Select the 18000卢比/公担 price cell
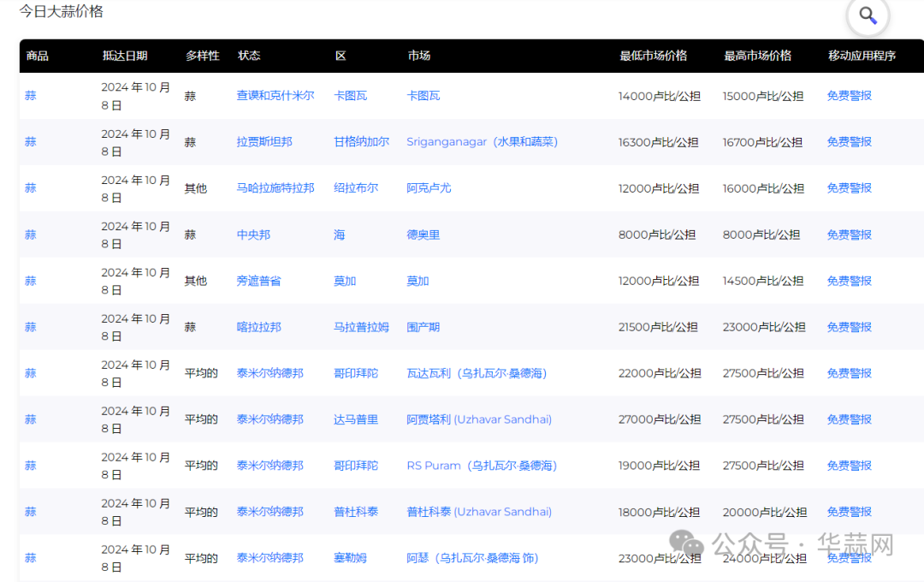Screen dimensions: 924x582 (x=659, y=512)
